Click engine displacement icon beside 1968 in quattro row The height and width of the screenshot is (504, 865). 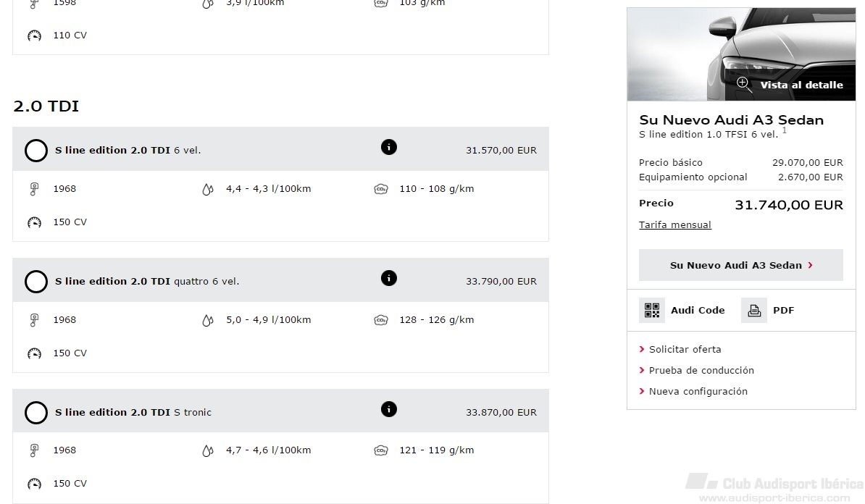click(34, 320)
